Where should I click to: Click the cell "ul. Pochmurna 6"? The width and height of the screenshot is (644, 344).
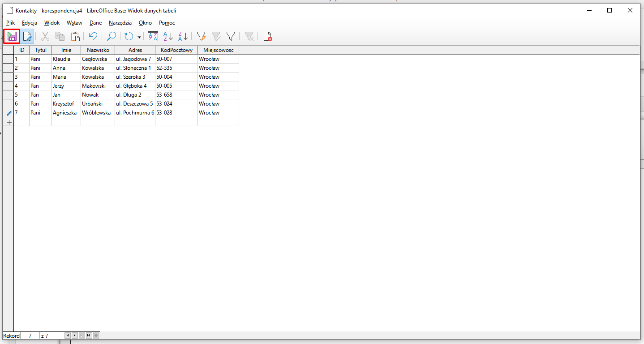(135, 113)
